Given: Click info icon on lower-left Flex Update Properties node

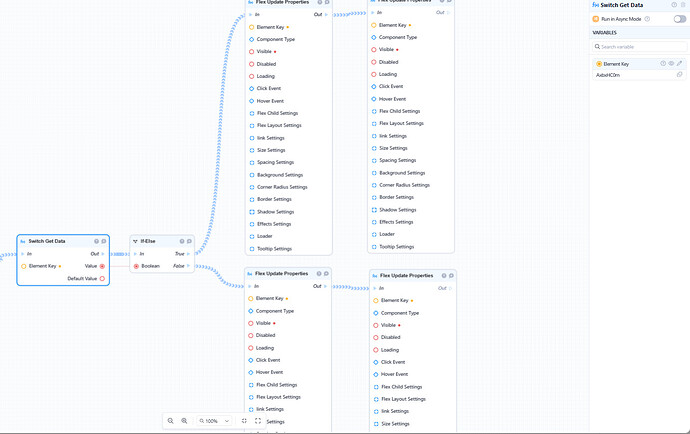Looking at the screenshot, I should pyautogui.click(x=319, y=274).
